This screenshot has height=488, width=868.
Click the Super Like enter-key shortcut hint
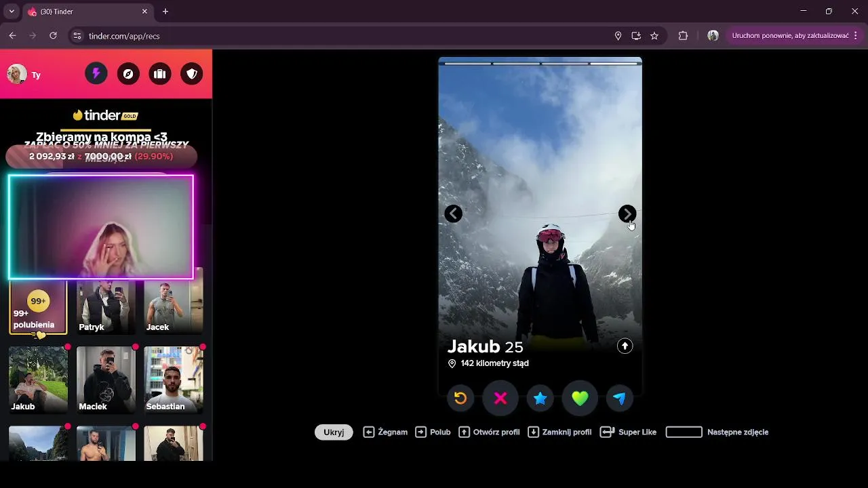pos(628,432)
